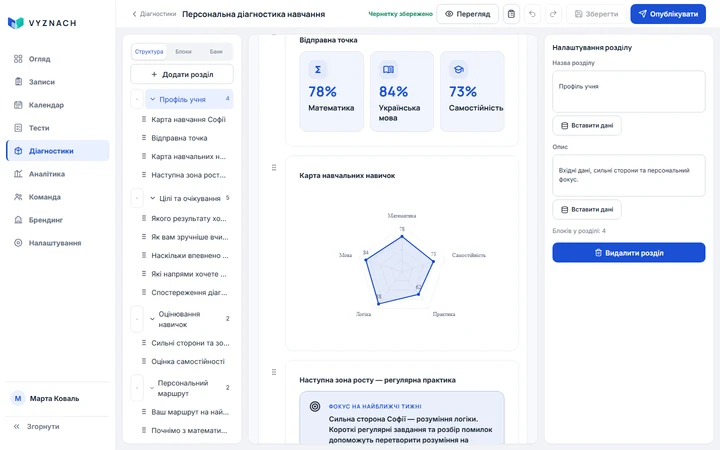This screenshot has width=720, height=450.
Task: Click drag handle beside Карта навчальних навичок block
Action: (274, 168)
